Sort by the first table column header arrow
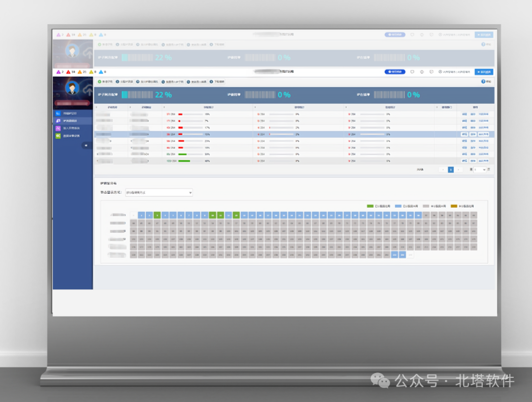The width and height of the screenshot is (532, 402). pos(97,107)
